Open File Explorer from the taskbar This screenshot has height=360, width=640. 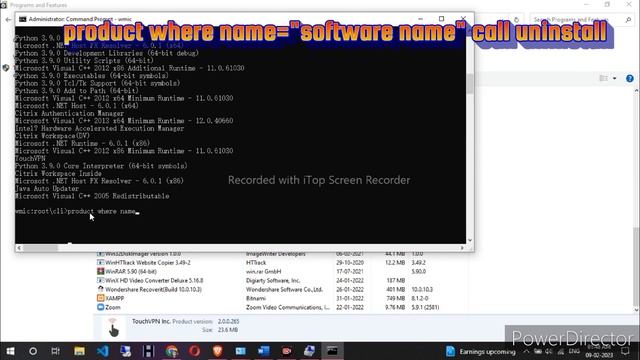tap(79, 351)
